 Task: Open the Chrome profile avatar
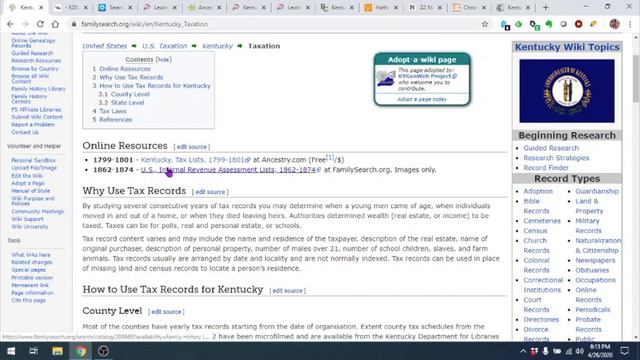(614, 24)
